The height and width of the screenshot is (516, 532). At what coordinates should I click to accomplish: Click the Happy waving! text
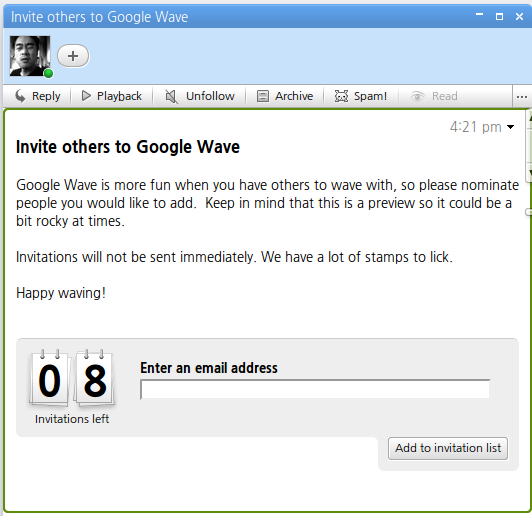(x=61, y=293)
